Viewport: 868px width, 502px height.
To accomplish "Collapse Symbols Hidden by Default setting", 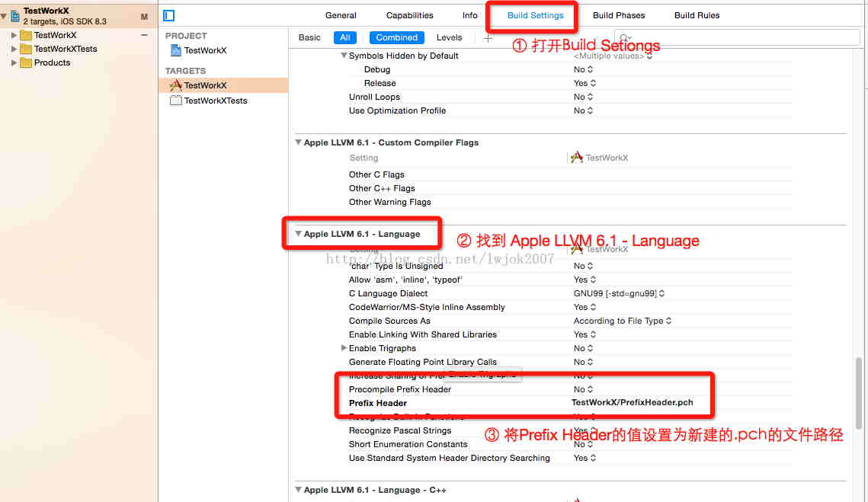I will point(344,56).
